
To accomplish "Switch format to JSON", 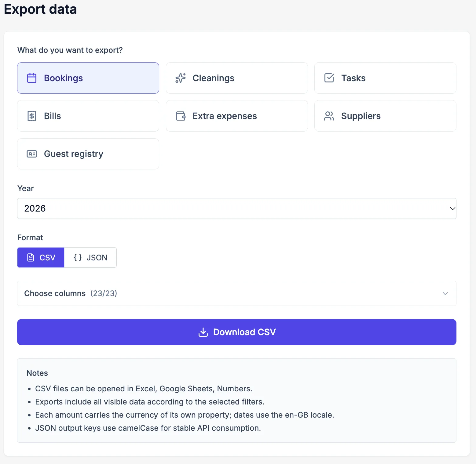I will [x=90, y=258].
